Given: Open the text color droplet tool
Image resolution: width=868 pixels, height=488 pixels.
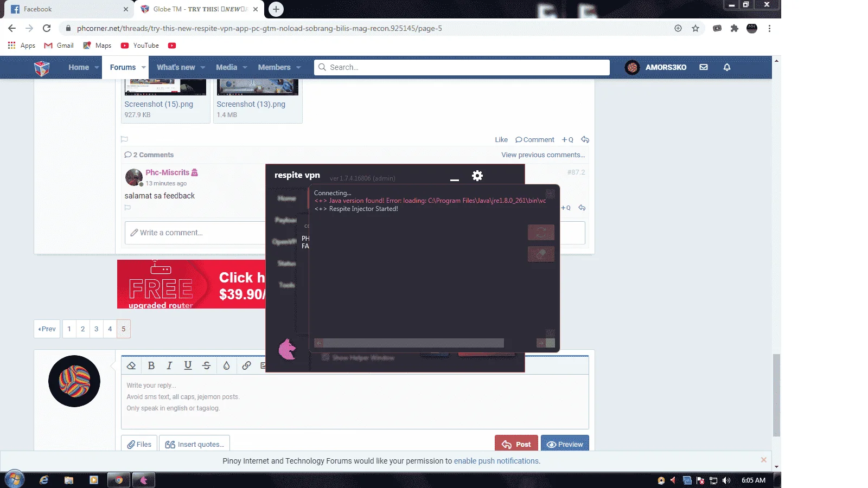Looking at the screenshot, I should (227, 365).
